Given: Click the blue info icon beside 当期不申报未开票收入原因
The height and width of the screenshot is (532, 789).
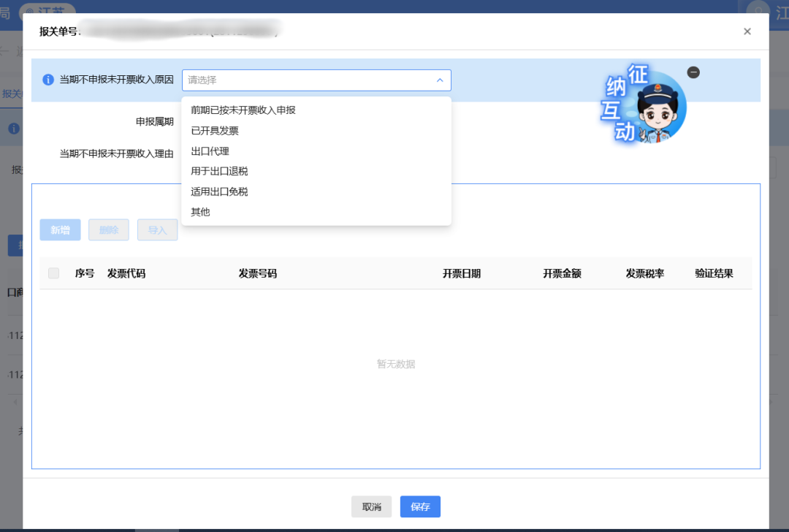Looking at the screenshot, I should click(x=48, y=80).
